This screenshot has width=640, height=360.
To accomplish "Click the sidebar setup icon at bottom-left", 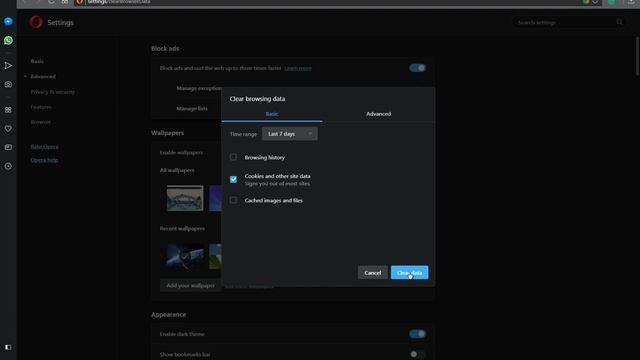I will 8,347.
